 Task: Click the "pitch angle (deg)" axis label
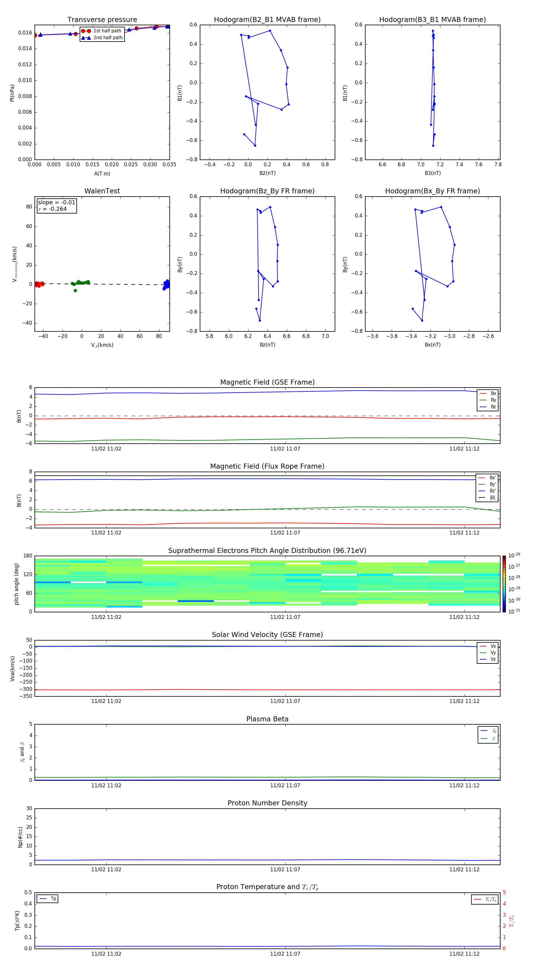(16, 584)
